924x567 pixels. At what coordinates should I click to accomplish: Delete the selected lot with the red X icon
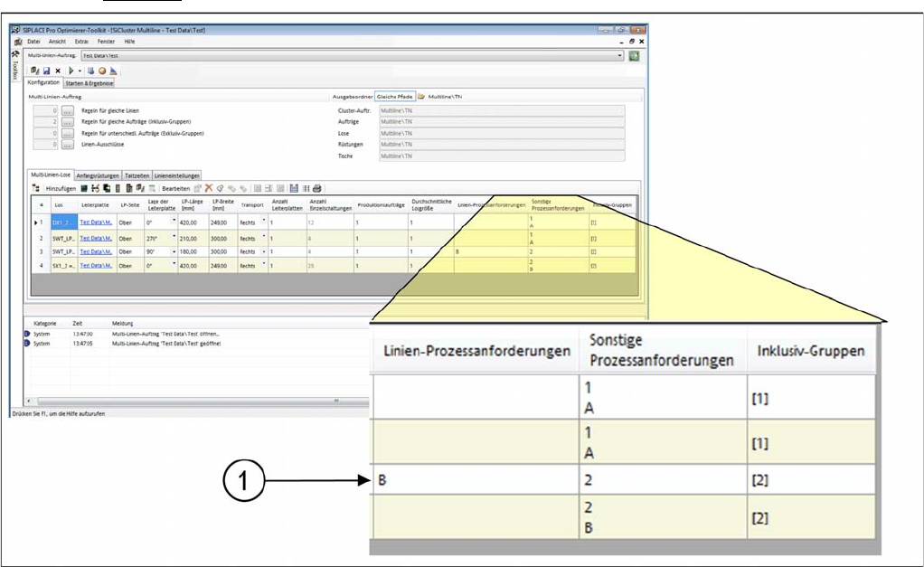coord(209,189)
